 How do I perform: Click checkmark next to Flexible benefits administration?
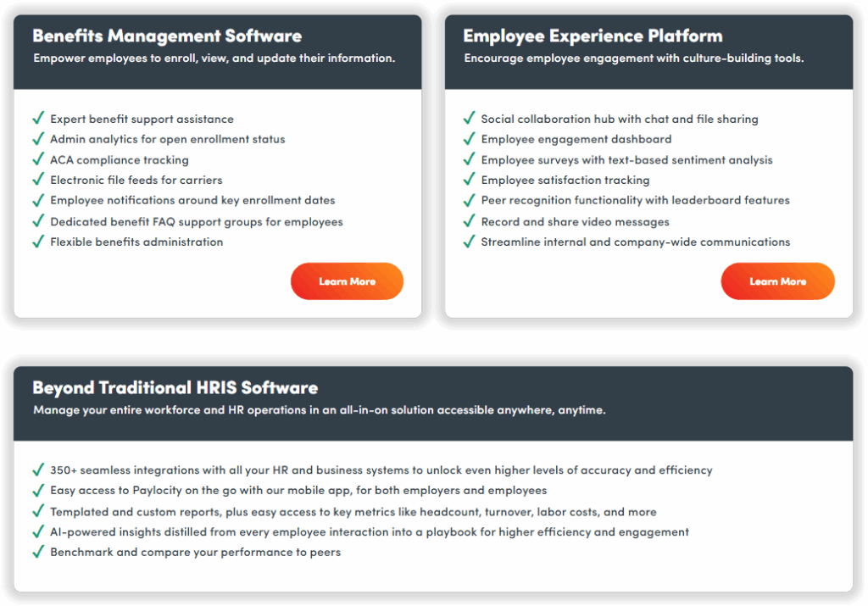pos(38,242)
